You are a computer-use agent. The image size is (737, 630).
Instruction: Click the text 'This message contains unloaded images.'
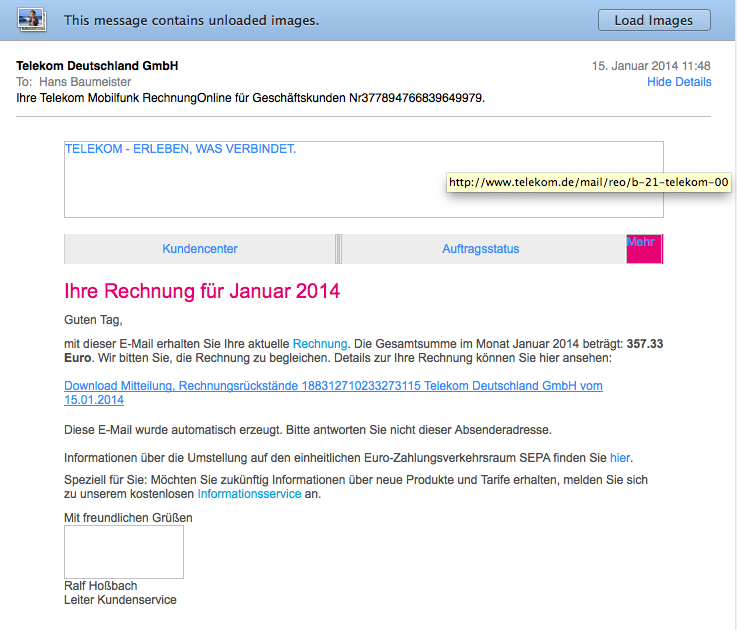191,20
